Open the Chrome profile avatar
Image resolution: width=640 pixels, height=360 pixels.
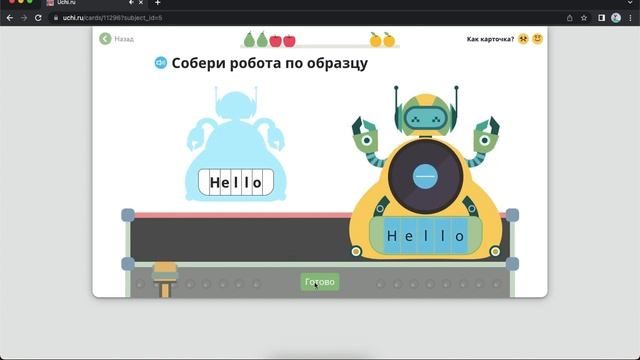[616, 18]
